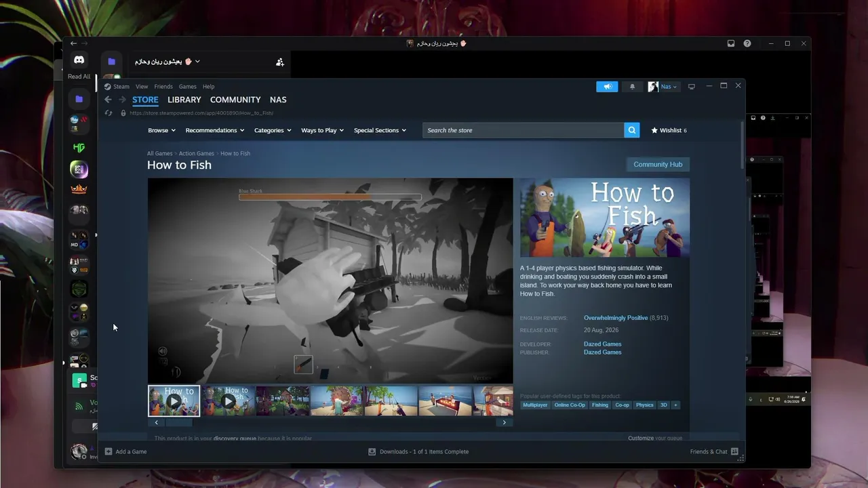868x488 pixels.
Task: Open the NAS profile tab
Action: 278,100
